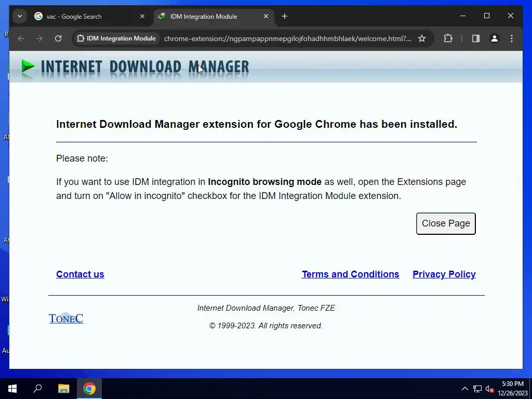Bookmark this page with the star icon
Viewport: 532px width, 399px height.
pos(422,38)
